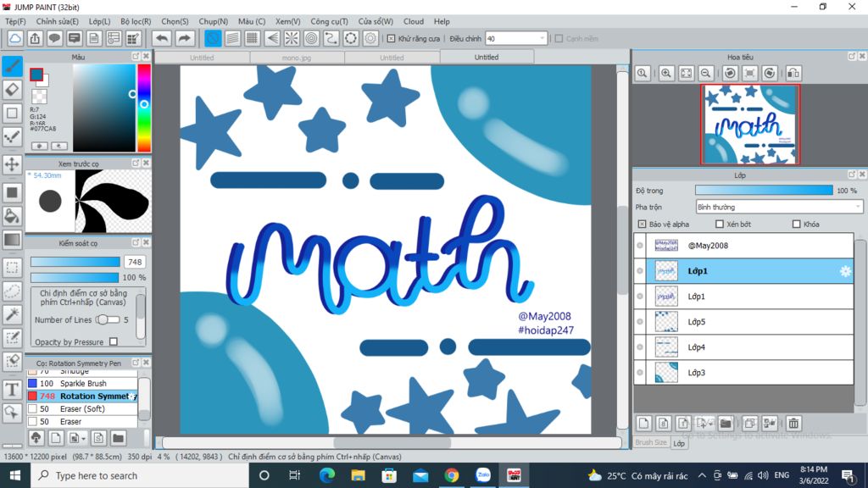Screen dimensions: 868x488
Task: Enable Opacity by Pressure checkbox
Action: tap(114, 342)
